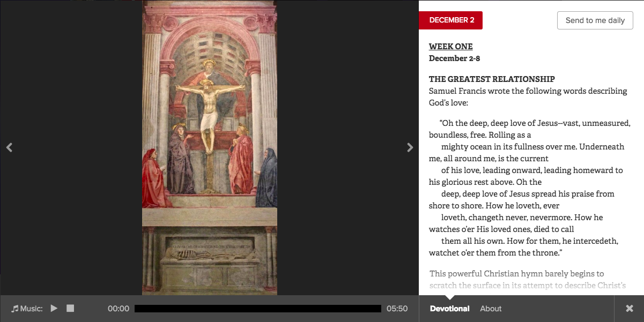Image resolution: width=644 pixels, height=322 pixels.
Task: Switch to the About tab
Action: pyautogui.click(x=491, y=309)
